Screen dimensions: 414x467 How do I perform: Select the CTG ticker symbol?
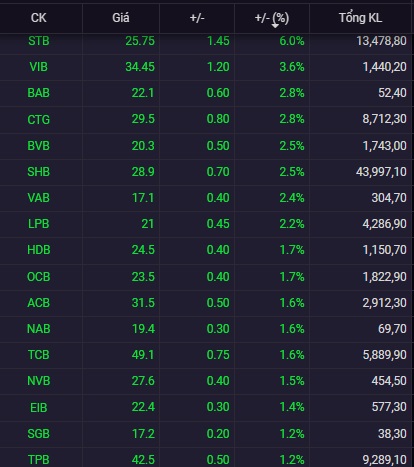tap(39, 119)
